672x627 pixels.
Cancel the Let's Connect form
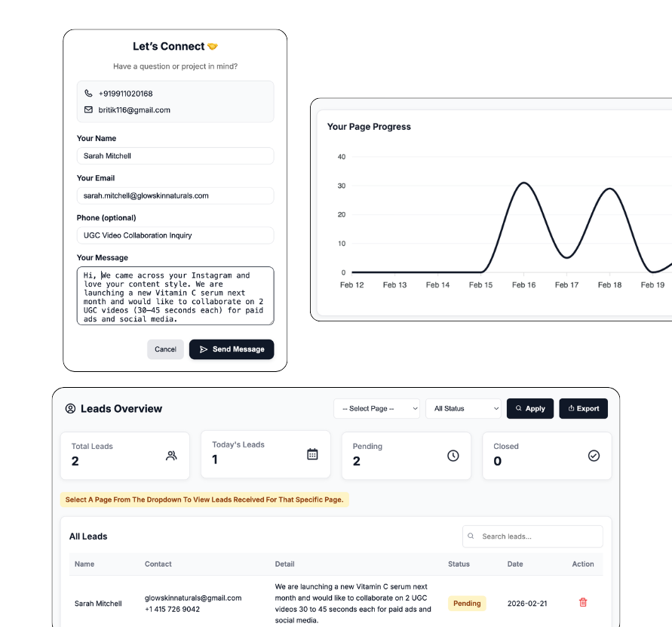(x=165, y=349)
